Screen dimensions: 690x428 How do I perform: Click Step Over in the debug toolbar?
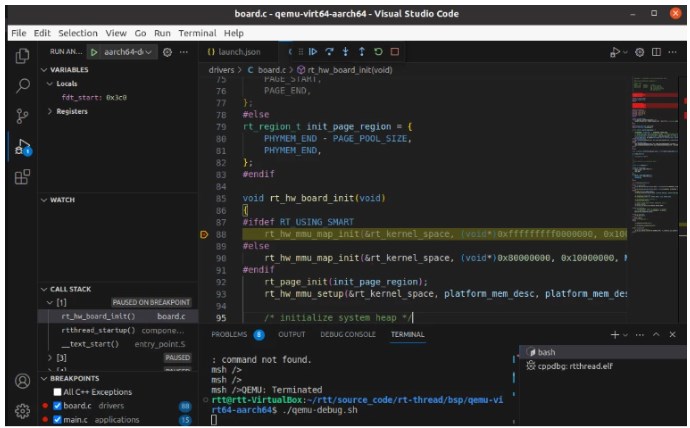pos(329,51)
